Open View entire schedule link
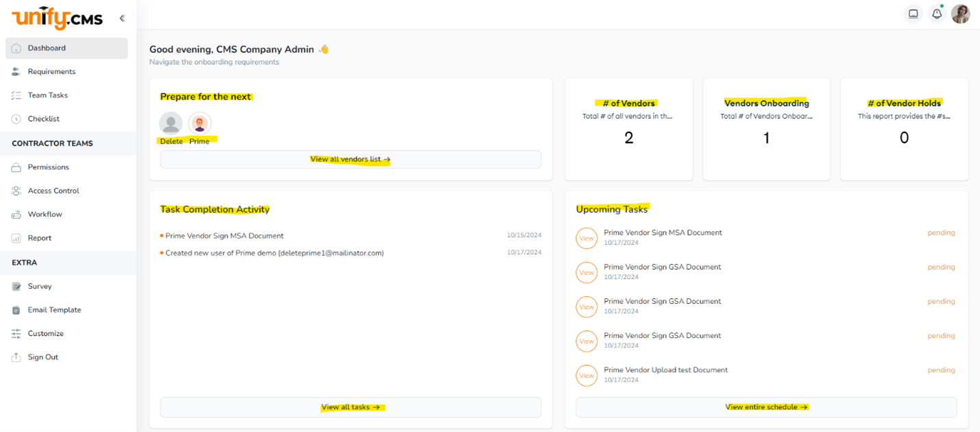Screen dimensions: 980x432 tap(766, 407)
